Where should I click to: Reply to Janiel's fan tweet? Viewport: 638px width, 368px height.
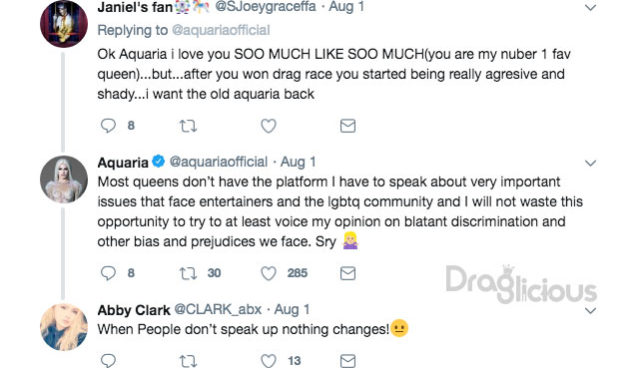tap(108, 126)
